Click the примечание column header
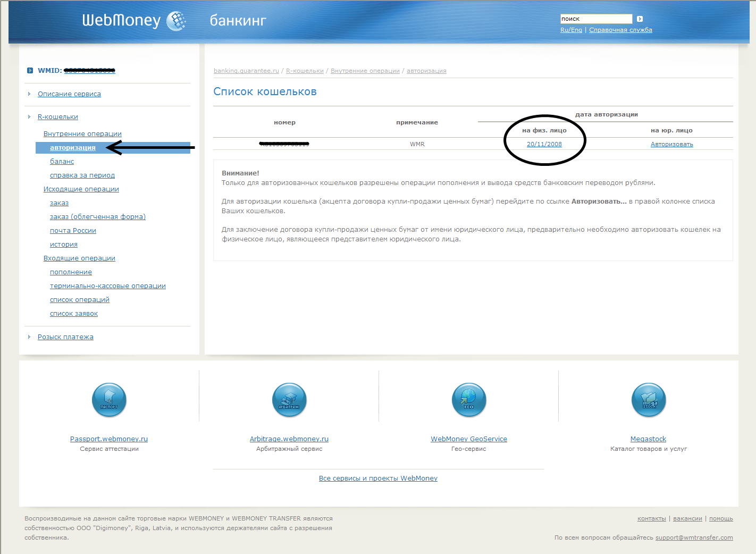This screenshot has width=756, height=554. click(x=417, y=122)
